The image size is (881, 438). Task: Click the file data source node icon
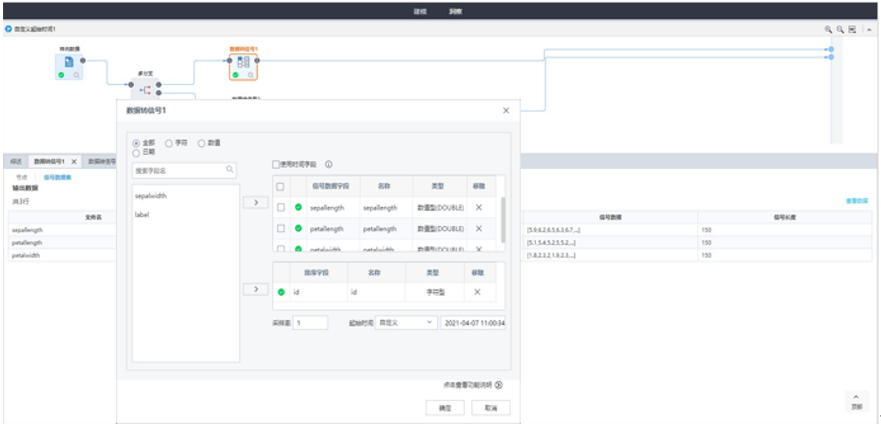point(69,62)
